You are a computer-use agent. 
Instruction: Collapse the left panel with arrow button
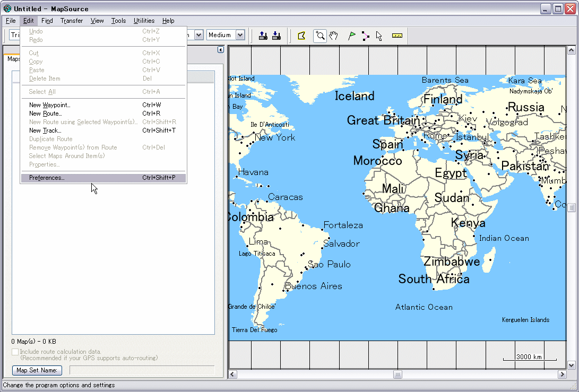tap(220, 49)
